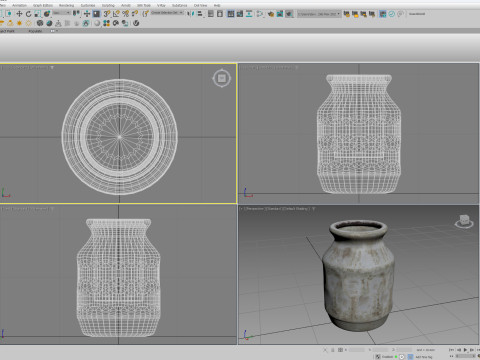Click the Add Time Tag button
The width and height of the screenshot is (480, 360).
point(424,357)
